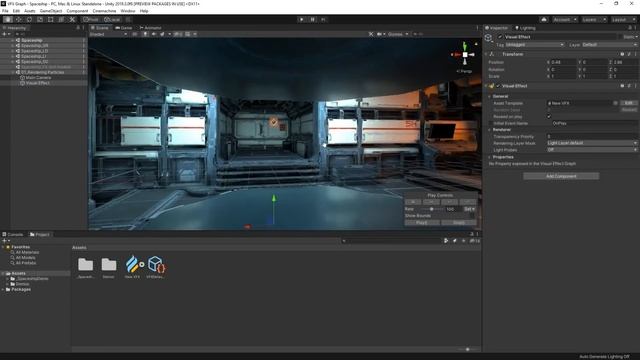The image size is (640, 360).
Task: Click the Pause button in the top toolbar
Action: click(x=313, y=19)
